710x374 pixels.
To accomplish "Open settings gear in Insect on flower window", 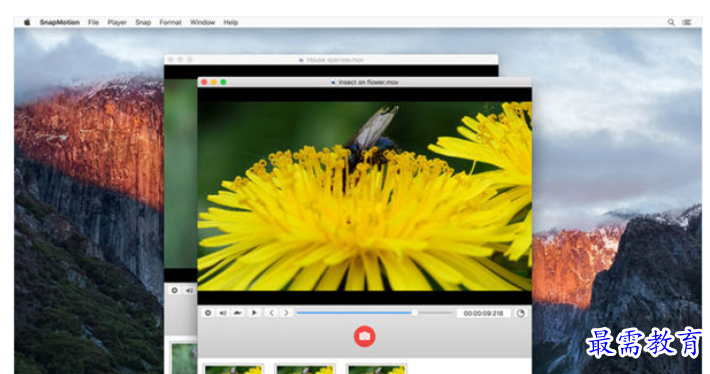I will pyautogui.click(x=208, y=313).
